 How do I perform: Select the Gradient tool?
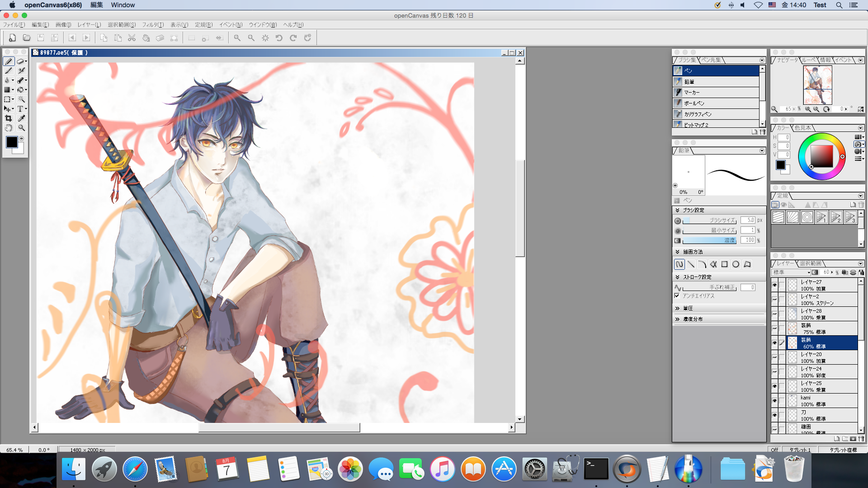[8, 90]
